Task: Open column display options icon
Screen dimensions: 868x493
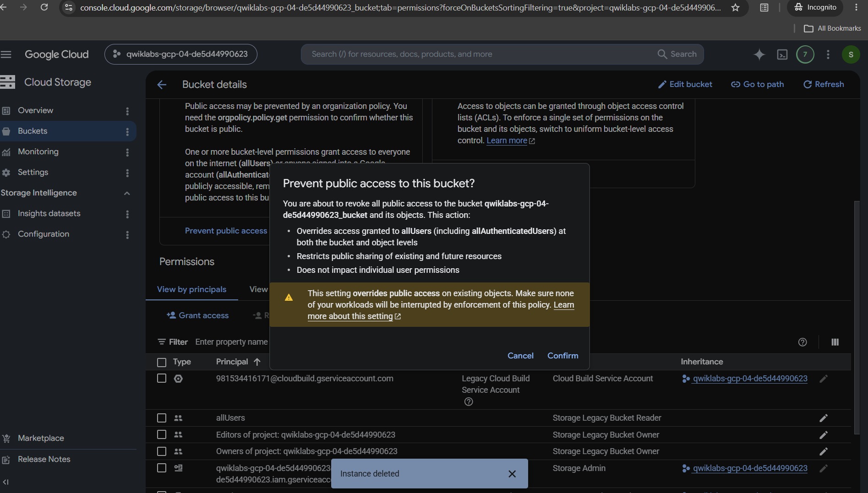Action: pyautogui.click(x=835, y=342)
